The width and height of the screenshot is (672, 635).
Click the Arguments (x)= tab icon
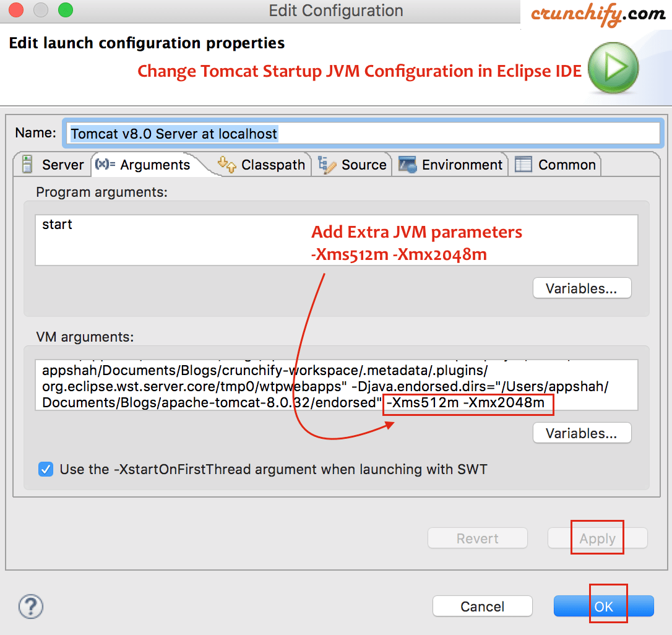[x=105, y=164]
